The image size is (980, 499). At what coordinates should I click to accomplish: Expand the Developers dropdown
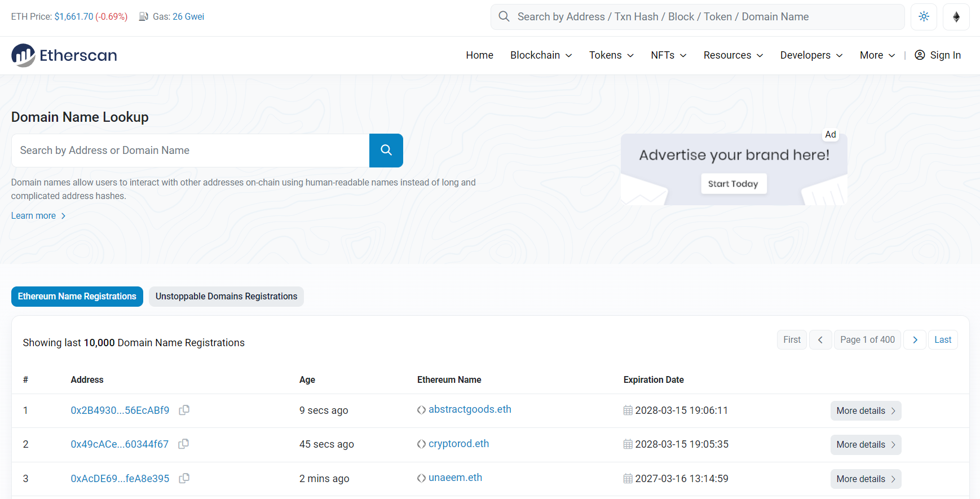[x=811, y=55]
